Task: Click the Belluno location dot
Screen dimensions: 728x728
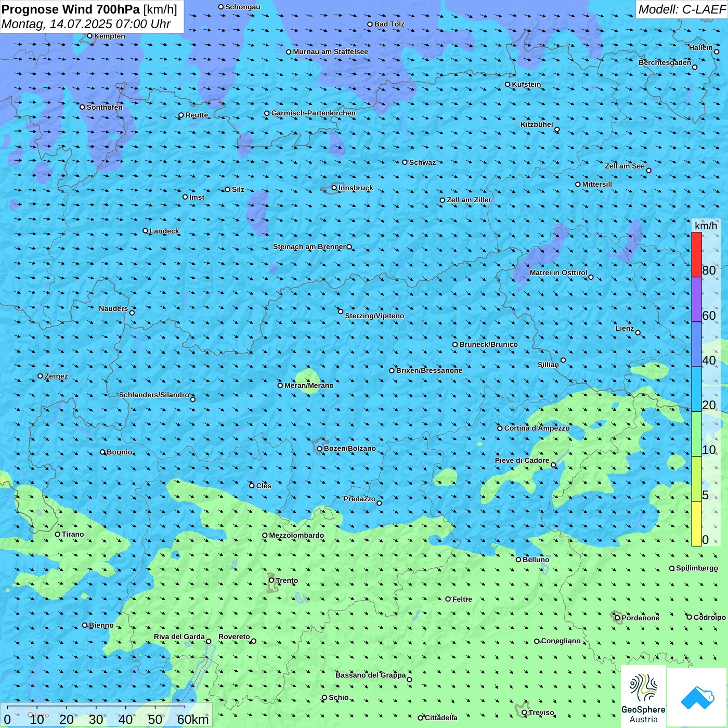Action: point(518,560)
